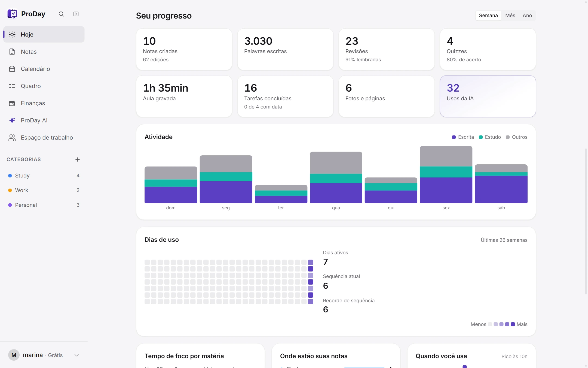Screen dimensions: 588x368
Task: Click the people icon beside Espaço de trabalho
Action: (x=12, y=137)
